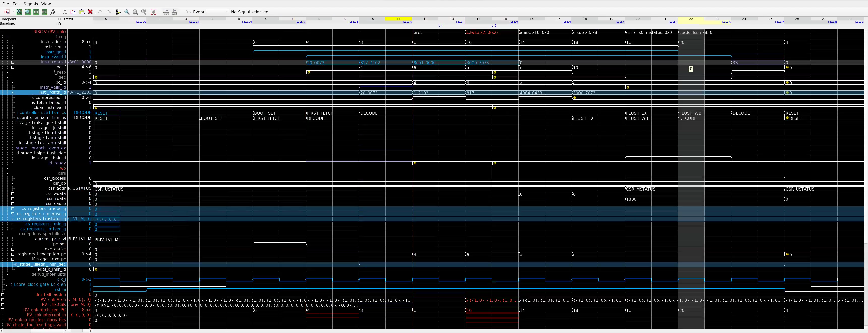Expand the instr_addr_o signal bus
This screenshot has width=868, height=333.
(13, 42)
